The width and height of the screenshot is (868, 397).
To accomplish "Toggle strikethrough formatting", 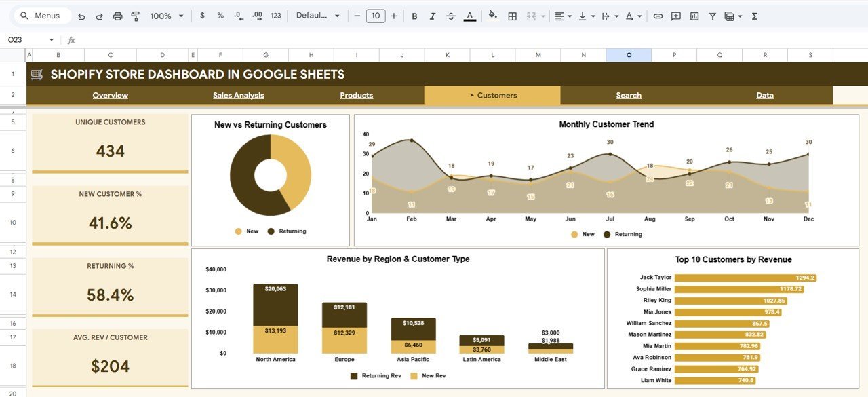I will [450, 15].
